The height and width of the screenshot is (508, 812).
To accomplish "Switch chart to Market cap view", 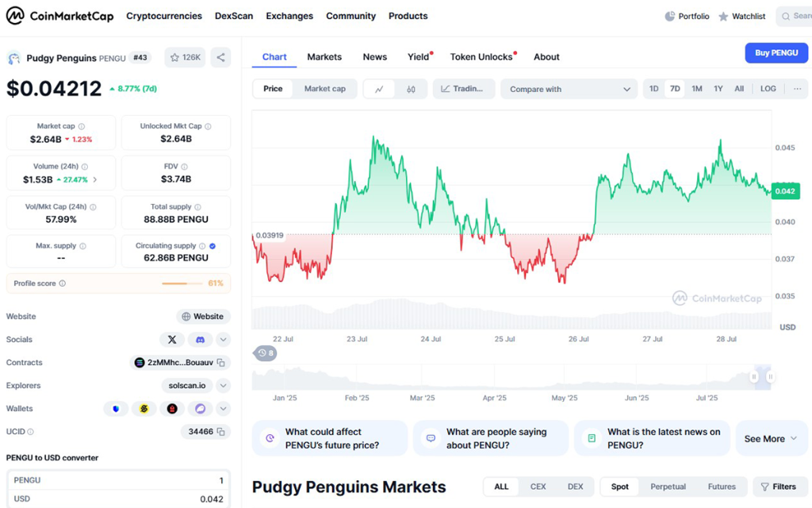I will [x=324, y=89].
